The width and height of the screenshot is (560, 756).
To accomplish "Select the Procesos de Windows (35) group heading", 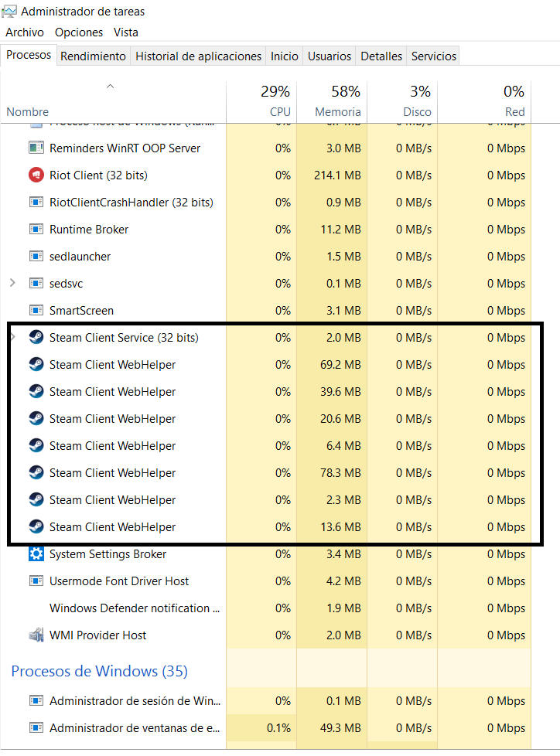I will [99, 671].
